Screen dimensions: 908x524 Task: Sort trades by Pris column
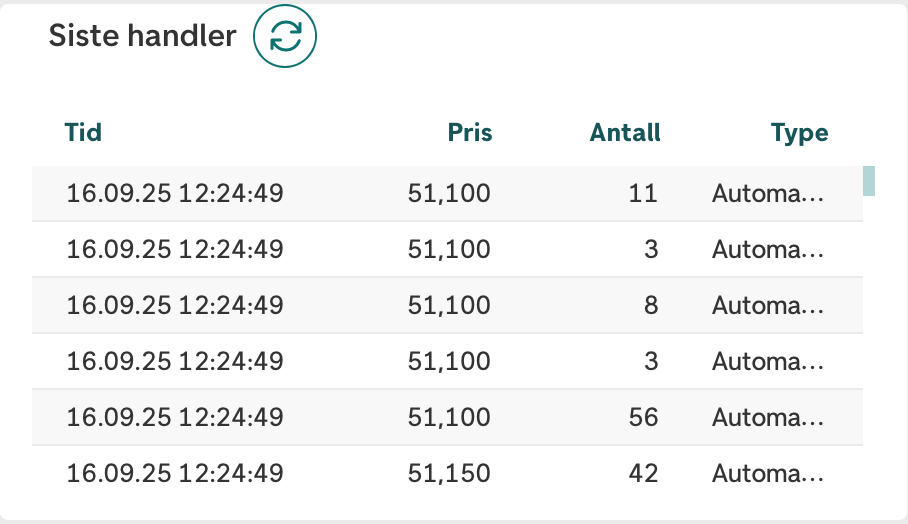point(470,133)
